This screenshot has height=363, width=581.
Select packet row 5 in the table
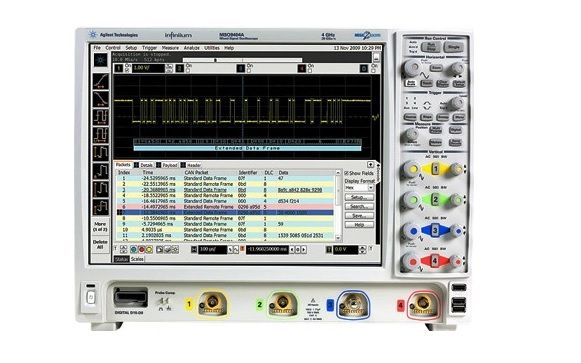point(225,201)
